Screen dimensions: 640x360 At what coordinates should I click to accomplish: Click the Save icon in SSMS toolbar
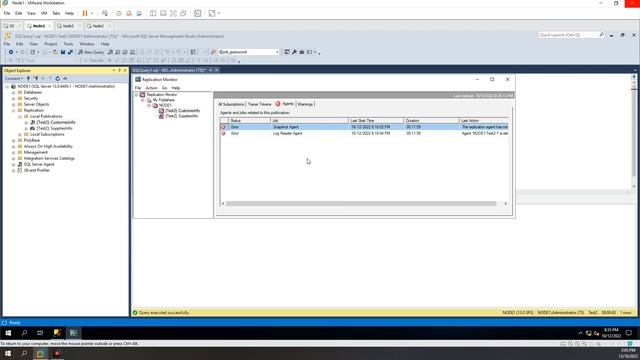[x=63, y=52]
